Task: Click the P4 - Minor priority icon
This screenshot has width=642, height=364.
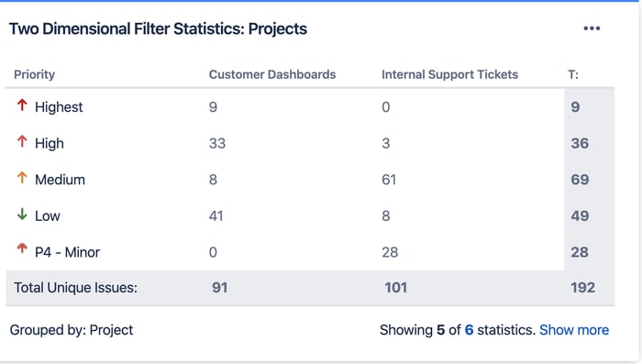Action: coord(22,248)
